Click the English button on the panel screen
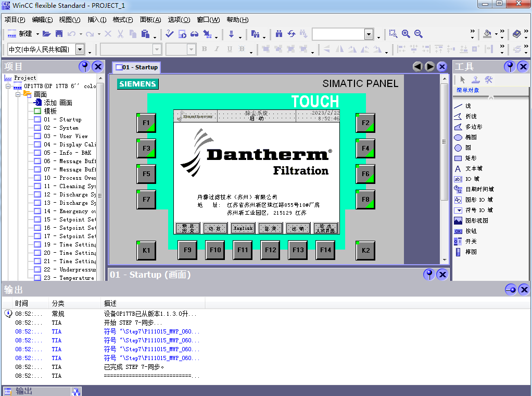 pyautogui.click(x=243, y=228)
